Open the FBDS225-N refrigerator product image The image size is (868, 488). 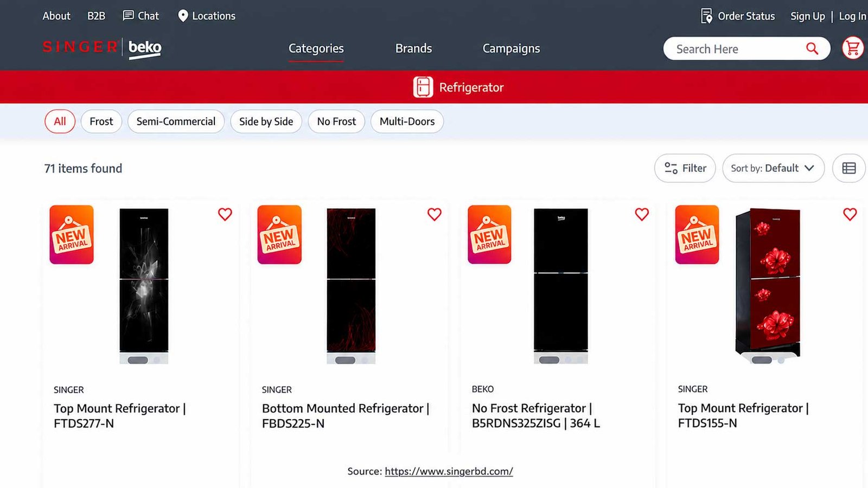coord(351,286)
